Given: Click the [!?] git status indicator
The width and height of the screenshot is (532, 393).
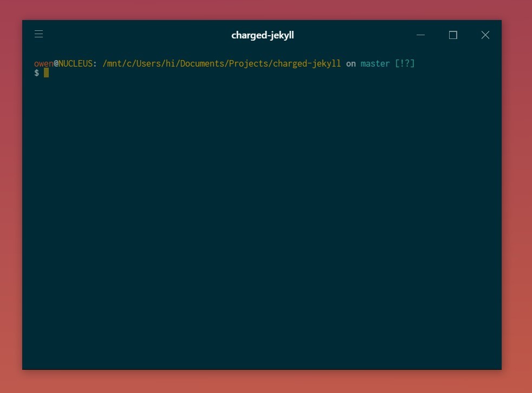Looking at the screenshot, I should pyautogui.click(x=405, y=64).
